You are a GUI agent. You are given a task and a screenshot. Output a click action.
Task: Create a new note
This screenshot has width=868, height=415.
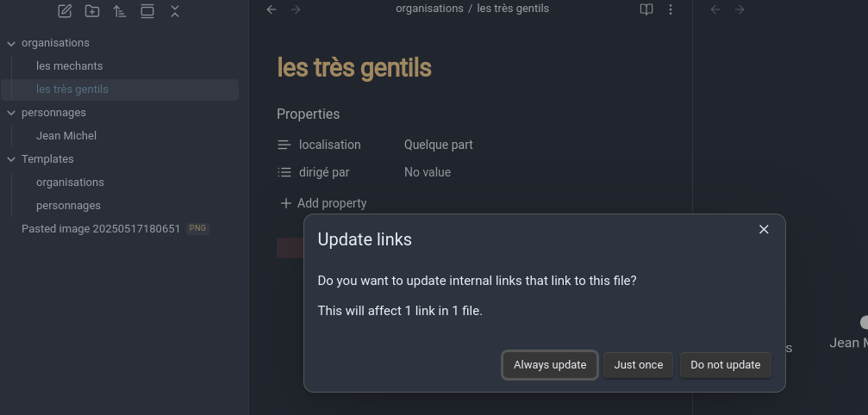pos(65,11)
